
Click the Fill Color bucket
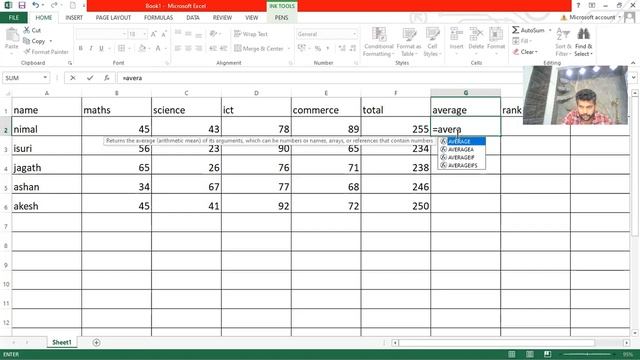(142, 49)
